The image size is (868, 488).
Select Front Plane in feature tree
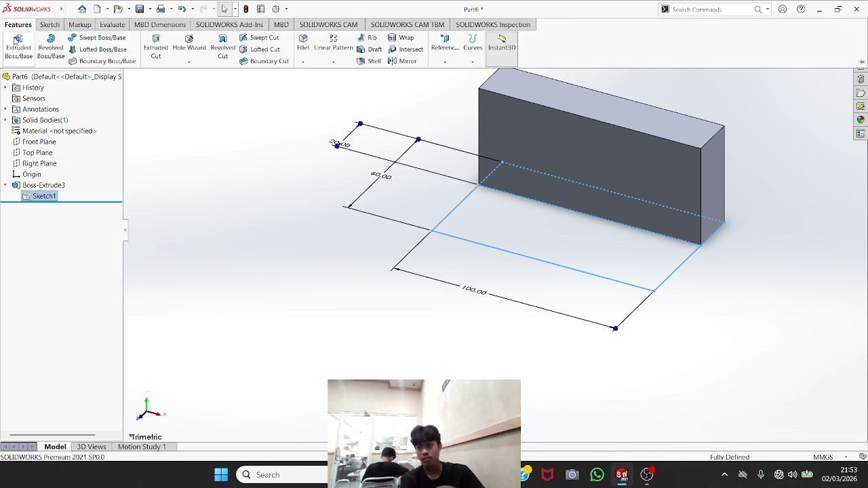35,142
